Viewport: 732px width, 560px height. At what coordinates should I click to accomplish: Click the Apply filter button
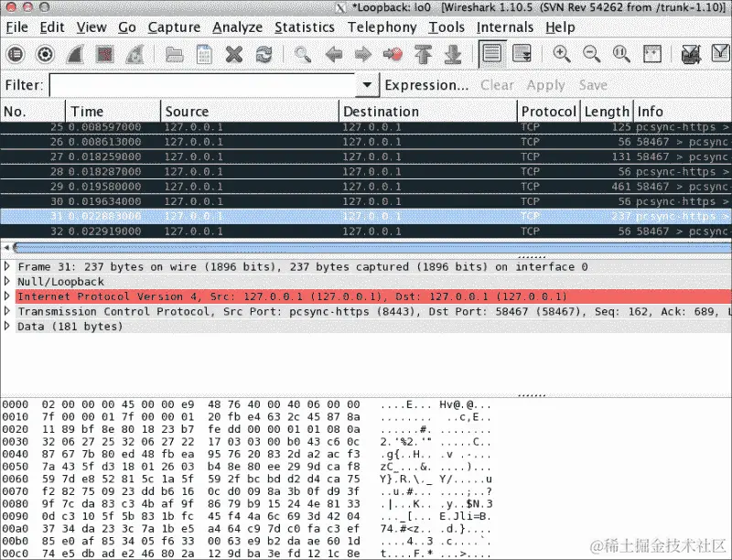click(545, 85)
